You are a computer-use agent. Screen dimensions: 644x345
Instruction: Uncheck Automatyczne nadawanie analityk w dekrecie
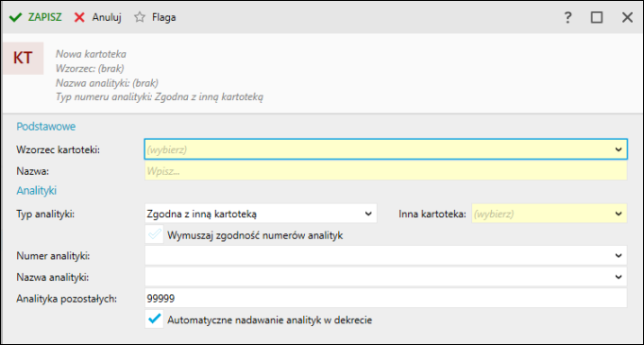(155, 319)
